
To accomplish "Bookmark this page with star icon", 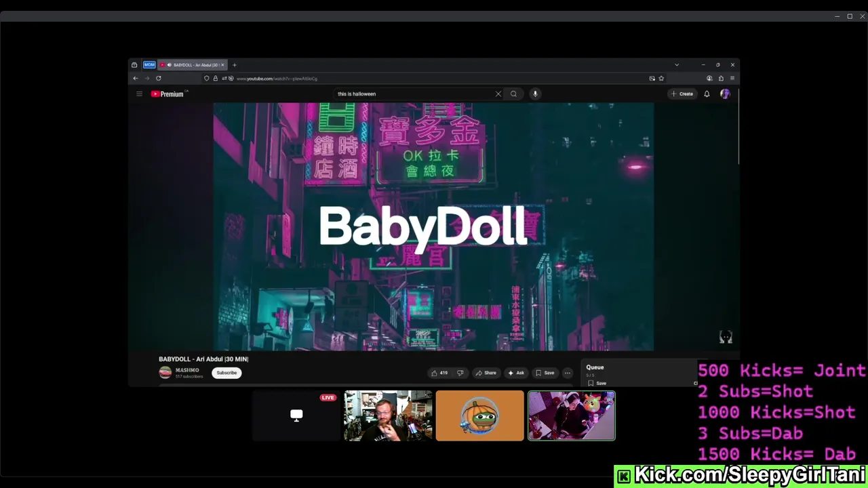I will 661,79.
